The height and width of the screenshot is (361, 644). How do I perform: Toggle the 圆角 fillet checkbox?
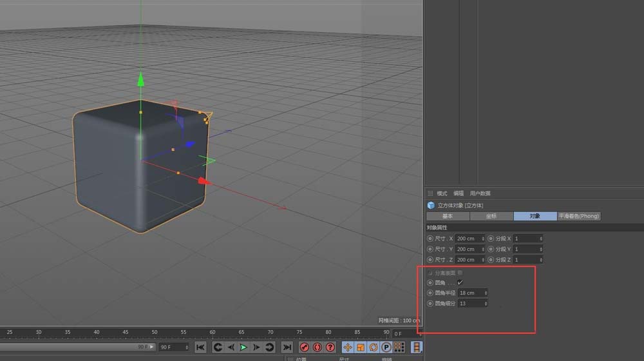[x=460, y=282]
